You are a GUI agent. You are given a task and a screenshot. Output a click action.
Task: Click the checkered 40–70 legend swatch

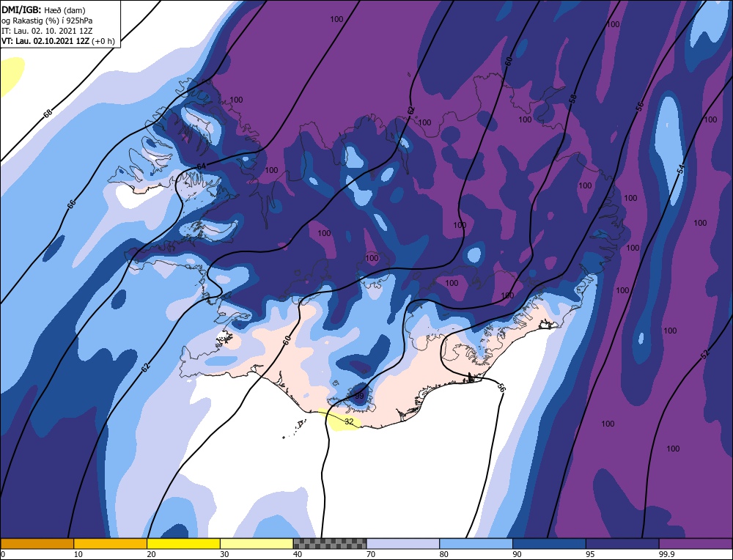point(330,544)
